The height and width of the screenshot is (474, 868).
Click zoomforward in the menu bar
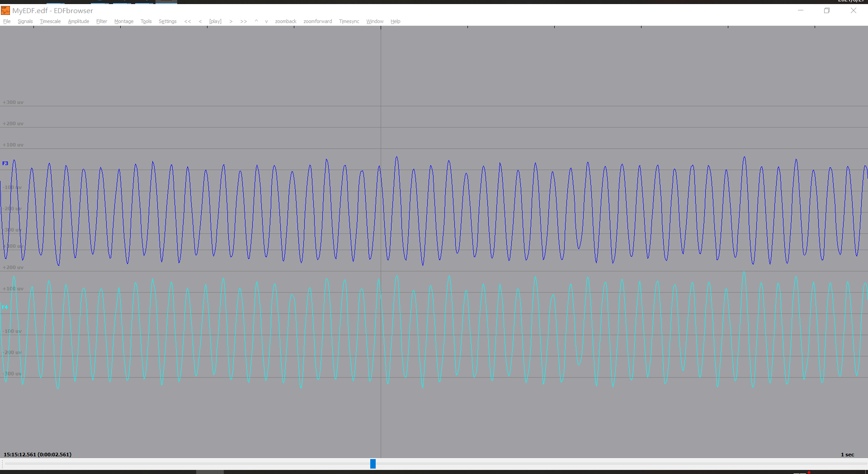318,21
